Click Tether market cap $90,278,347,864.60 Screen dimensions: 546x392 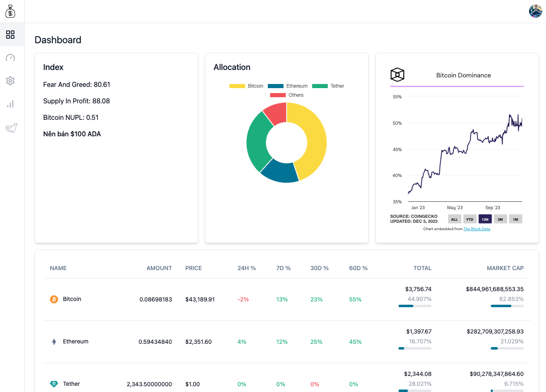(497, 374)
